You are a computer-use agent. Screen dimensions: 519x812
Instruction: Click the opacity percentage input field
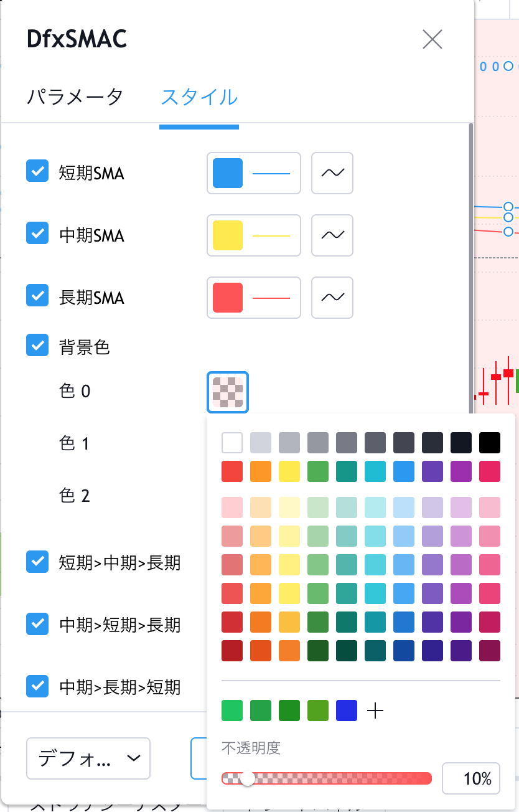tap(471, 778)
